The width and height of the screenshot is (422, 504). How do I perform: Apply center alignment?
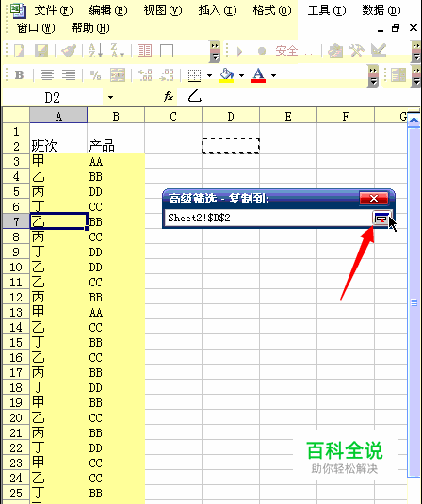point(47,74)
